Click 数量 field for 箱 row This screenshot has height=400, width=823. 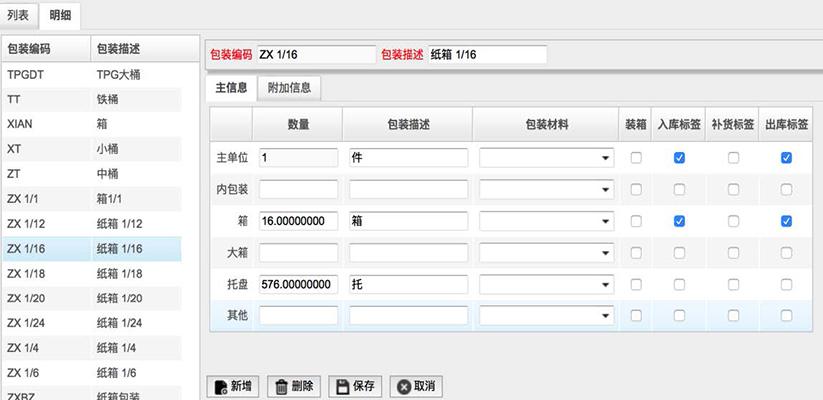[x=299, y=221]
